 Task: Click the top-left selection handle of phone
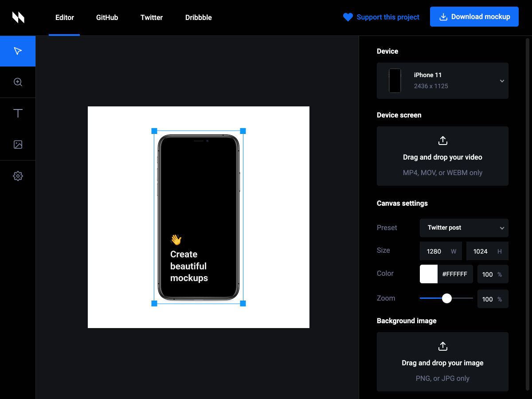click(x=154, y=131)
